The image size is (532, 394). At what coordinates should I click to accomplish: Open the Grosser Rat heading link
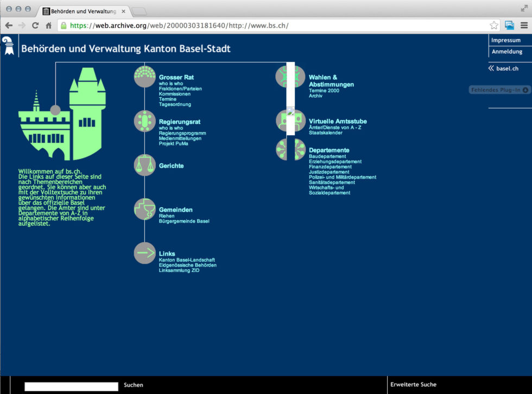(x=176, y=77)
